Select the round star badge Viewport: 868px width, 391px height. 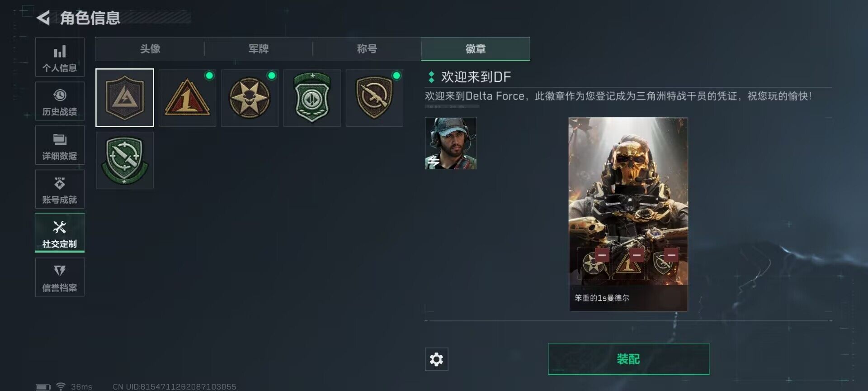tap(250, 98)
